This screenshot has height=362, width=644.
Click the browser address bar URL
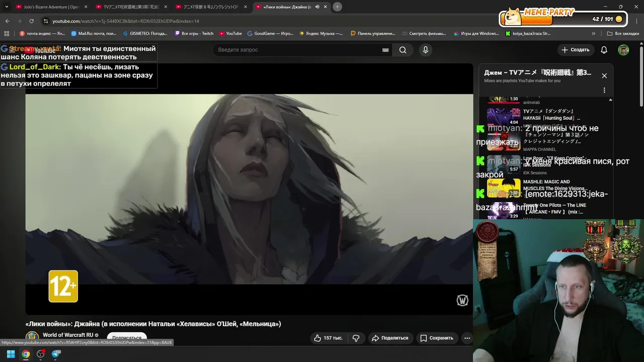coord(126,21)
